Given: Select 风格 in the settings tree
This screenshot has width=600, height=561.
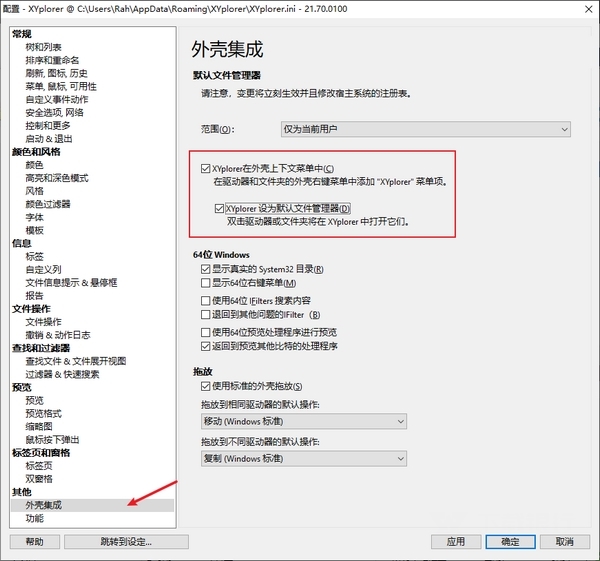Looking at the screenshot, I should 34,191.
